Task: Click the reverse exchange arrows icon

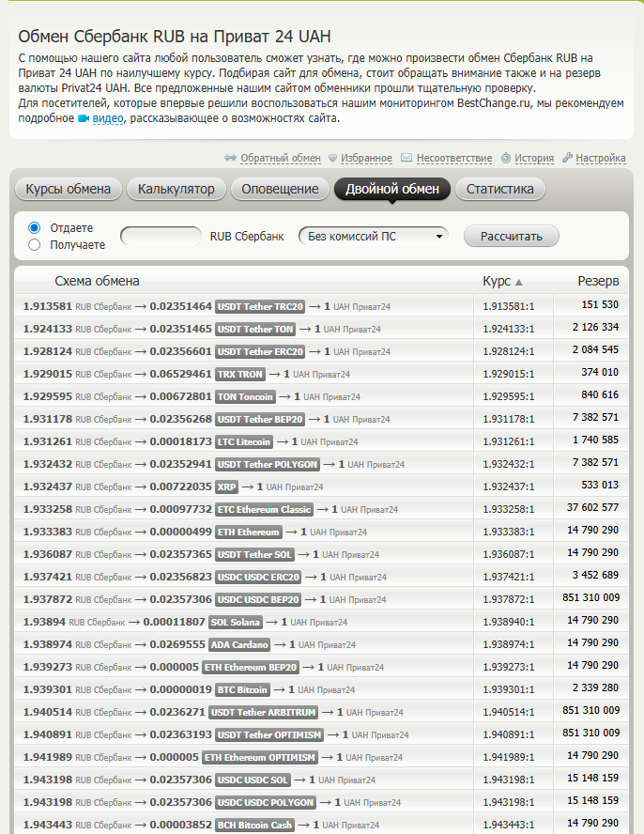Action: click(230, 158)
